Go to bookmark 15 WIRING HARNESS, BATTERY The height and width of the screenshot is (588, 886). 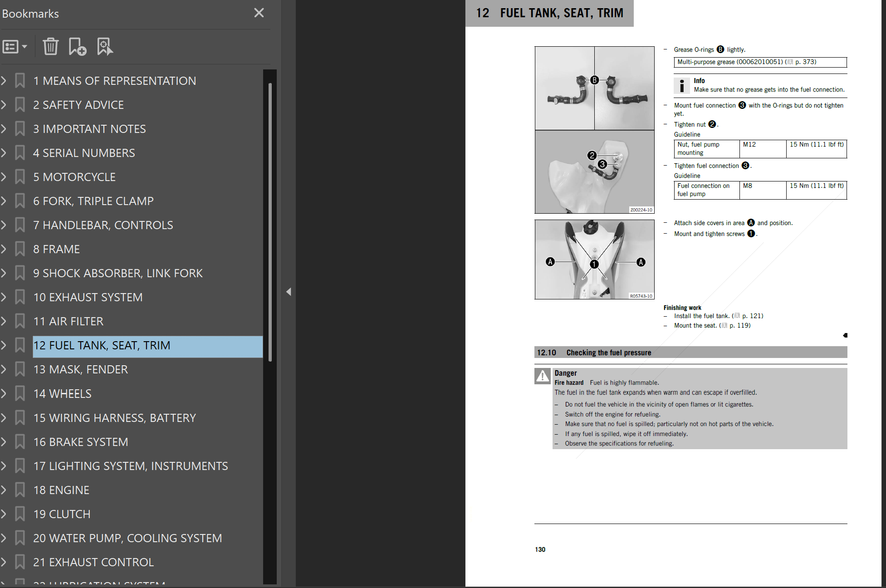115,418
